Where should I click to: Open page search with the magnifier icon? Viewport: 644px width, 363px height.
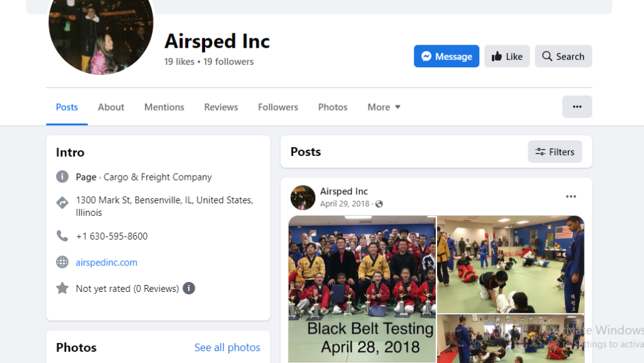[563, 56]
